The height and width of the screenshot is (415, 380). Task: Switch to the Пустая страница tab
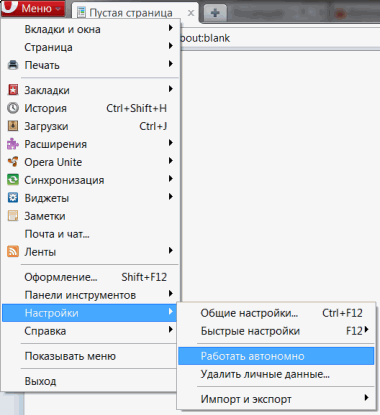pos(135,13)
